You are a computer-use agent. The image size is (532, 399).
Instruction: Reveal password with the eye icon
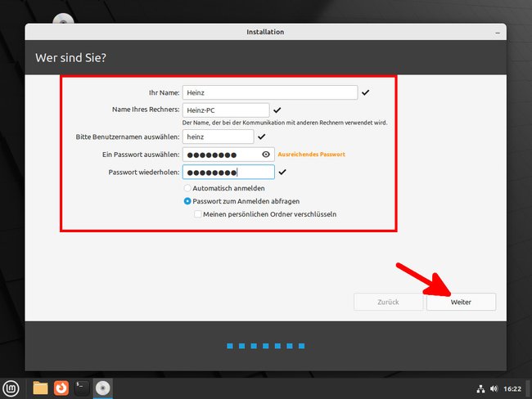[x=266, y=155]
